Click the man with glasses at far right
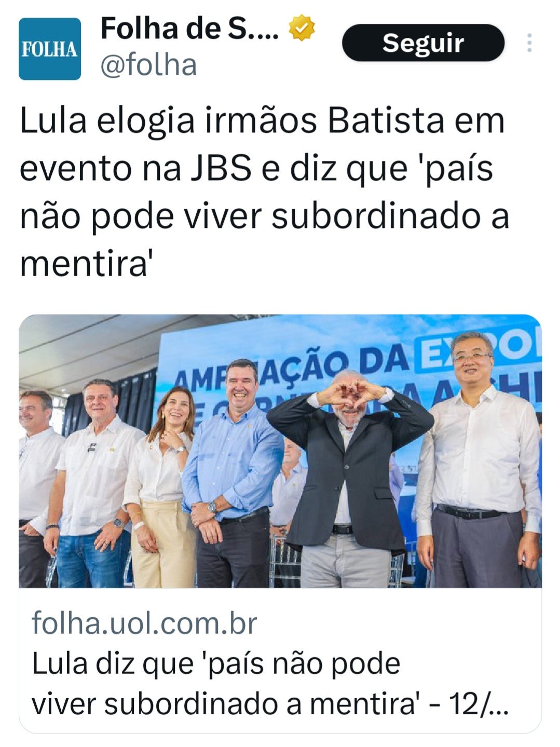 pos(477,460)
